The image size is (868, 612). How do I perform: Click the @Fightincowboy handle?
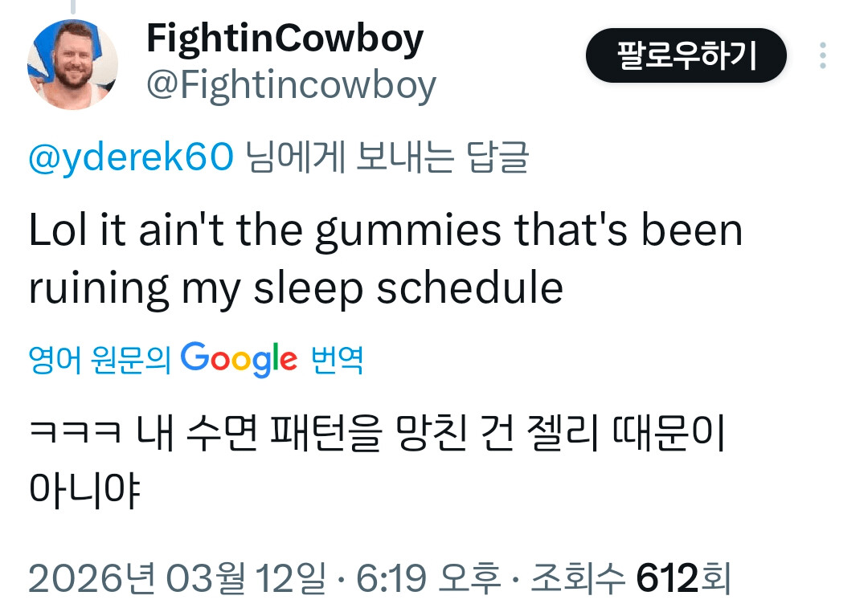click(291, 84)
